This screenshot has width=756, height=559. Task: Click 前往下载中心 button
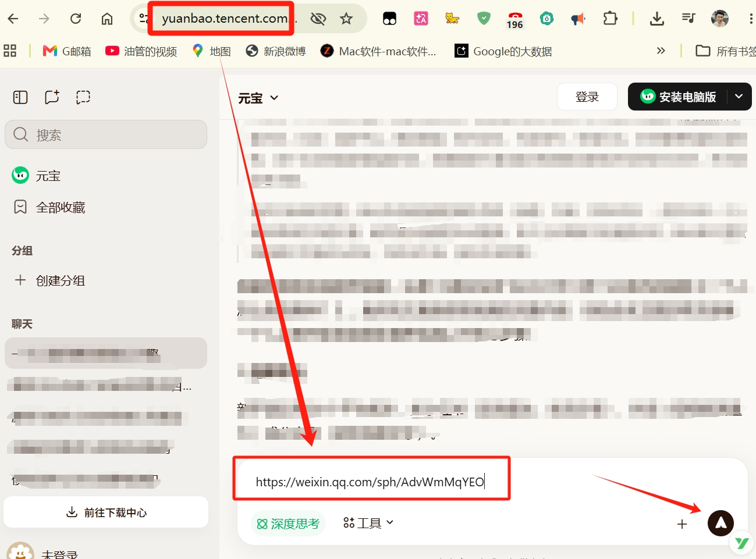click(x=106, y=512)
